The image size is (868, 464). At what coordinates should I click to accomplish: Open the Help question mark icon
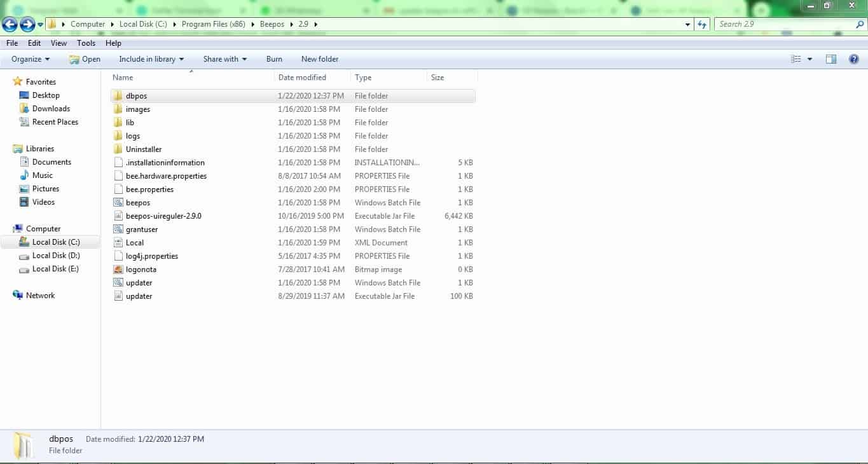click(x=854, y=59)
